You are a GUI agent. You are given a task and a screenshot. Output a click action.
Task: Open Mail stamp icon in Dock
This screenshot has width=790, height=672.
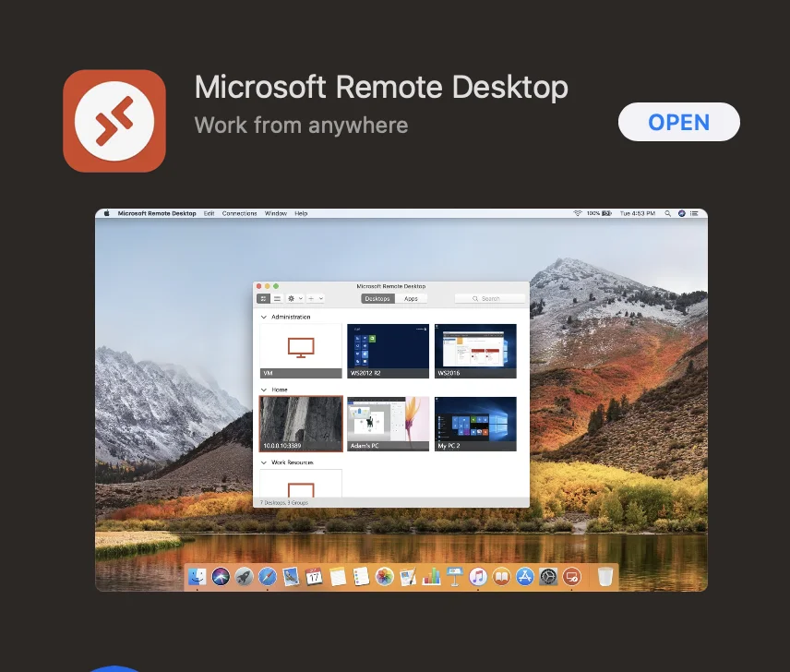click(291, 576)
